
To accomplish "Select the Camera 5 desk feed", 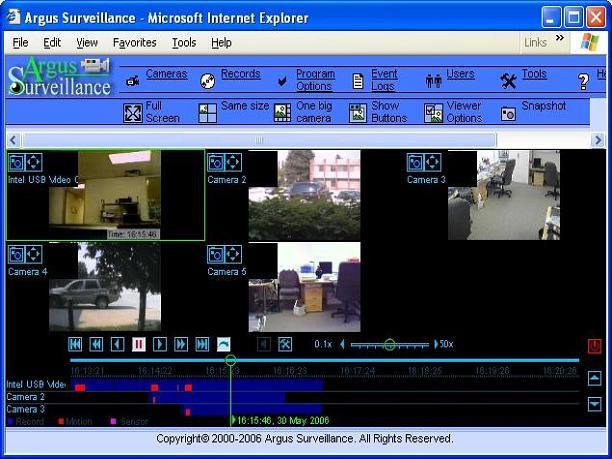I will click(304, 287).
